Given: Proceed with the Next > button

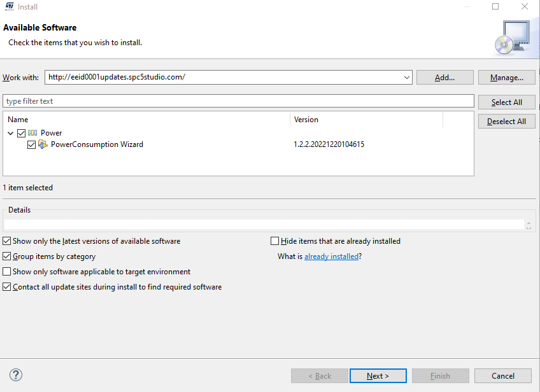Looking at the screenshot, I should 378,376.
